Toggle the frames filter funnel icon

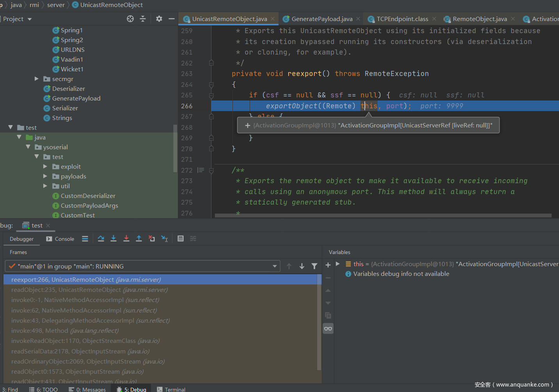pos(314,266)
